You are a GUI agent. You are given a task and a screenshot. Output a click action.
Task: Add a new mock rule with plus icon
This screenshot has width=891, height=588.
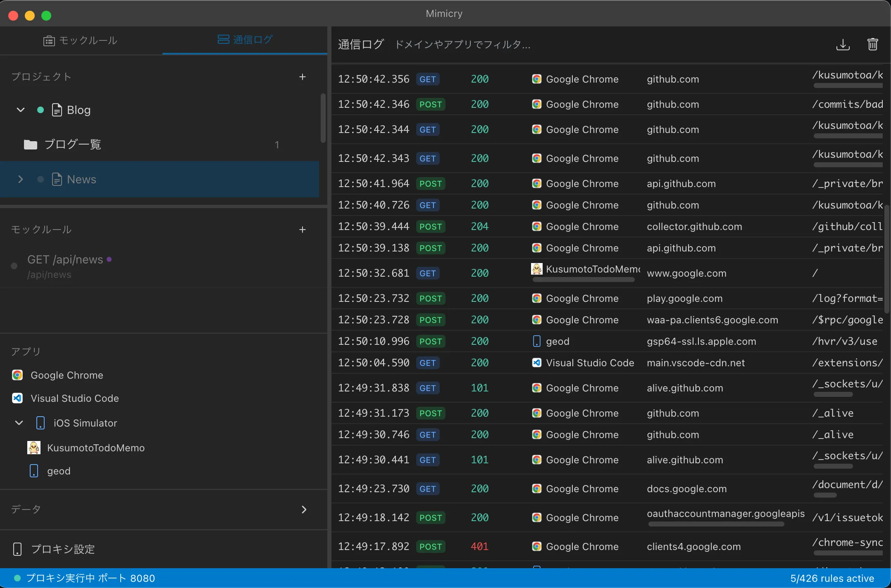tap(303, 230)
